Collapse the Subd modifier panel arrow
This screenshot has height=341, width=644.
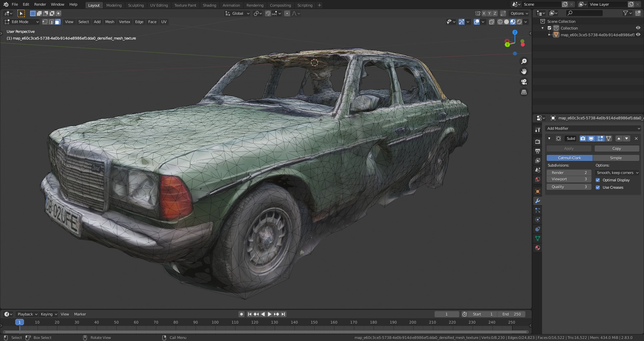pyautogui.click(x=549, y=138)
